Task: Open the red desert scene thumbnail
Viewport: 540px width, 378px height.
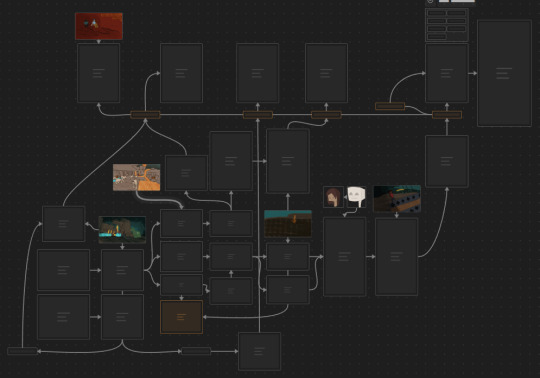Action: (99, 26)
